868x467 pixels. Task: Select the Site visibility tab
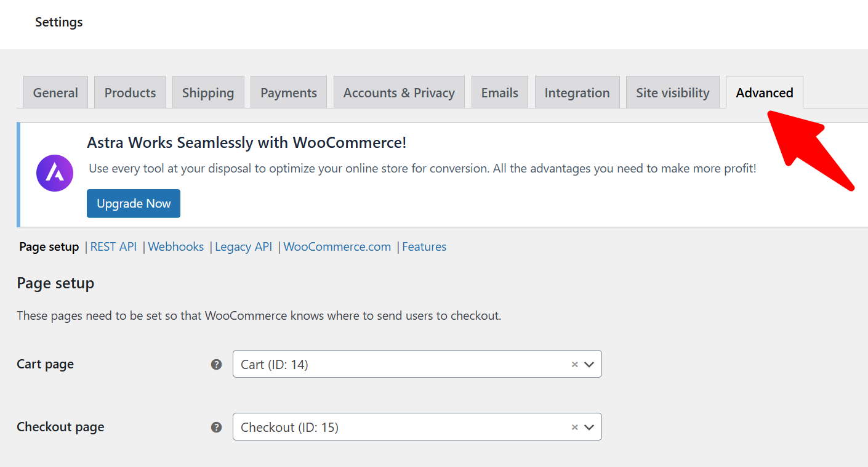point(673,92)
